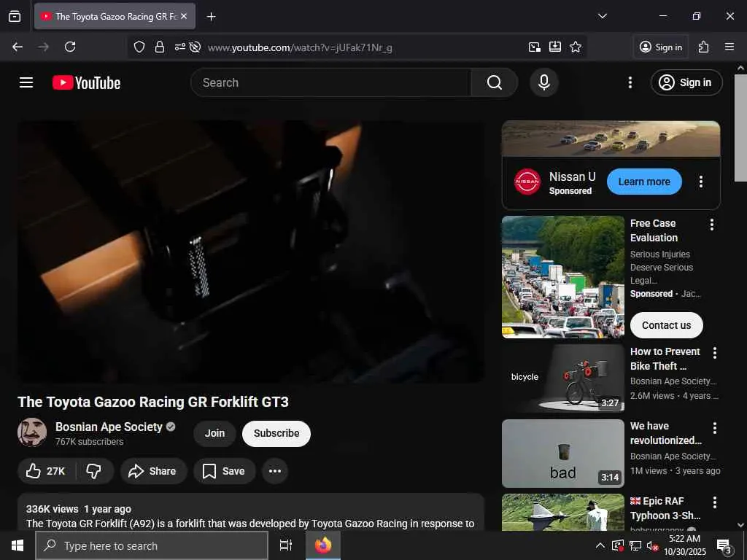Save video to a playlist

click(x=223, y=471)
